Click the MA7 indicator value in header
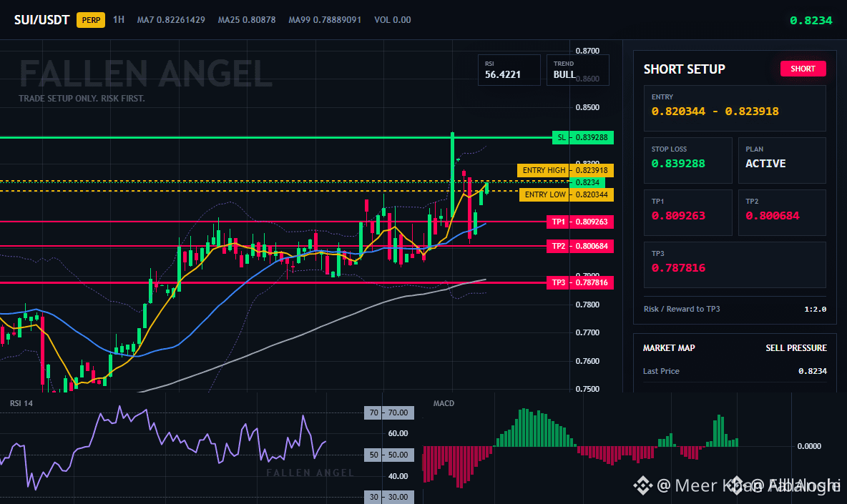The image size is (847, 504). click(171, 20)
